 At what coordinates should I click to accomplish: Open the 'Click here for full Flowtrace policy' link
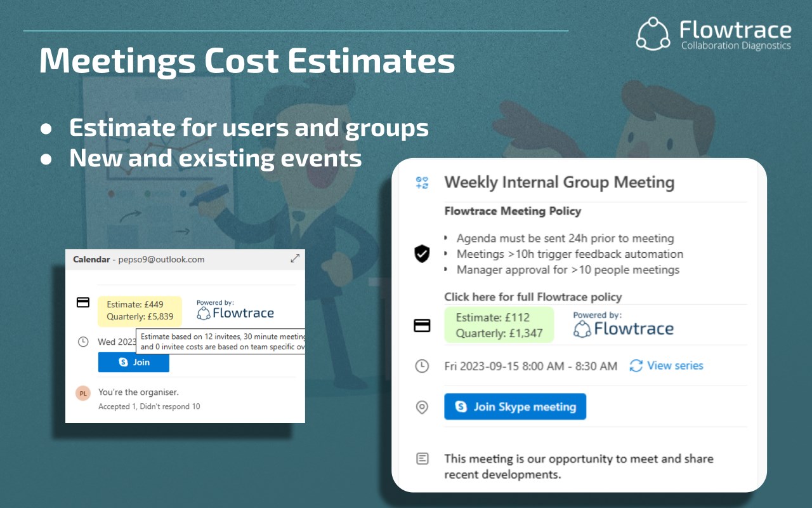click(x=533, y=297)
